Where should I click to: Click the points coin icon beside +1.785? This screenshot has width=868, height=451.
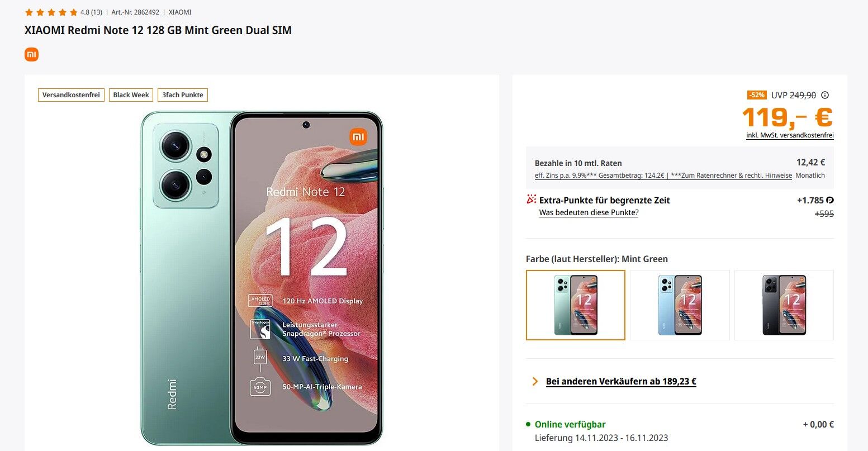click(830, 200)
